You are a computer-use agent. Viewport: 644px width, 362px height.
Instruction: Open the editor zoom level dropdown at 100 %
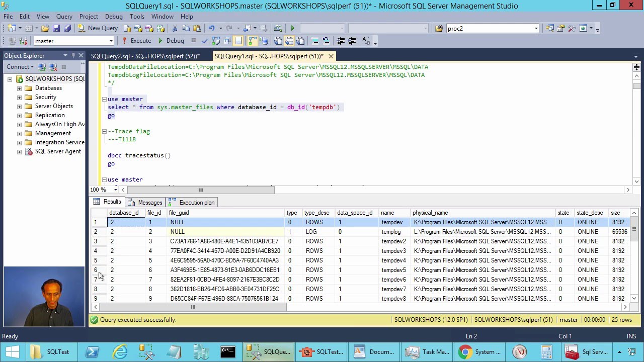tap(116, 190)
